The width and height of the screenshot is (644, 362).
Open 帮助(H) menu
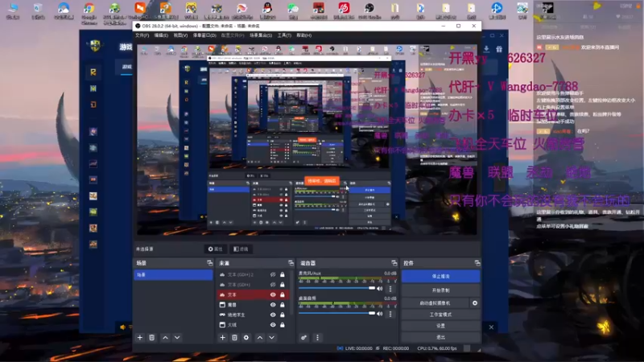click(x=304, y=35)
